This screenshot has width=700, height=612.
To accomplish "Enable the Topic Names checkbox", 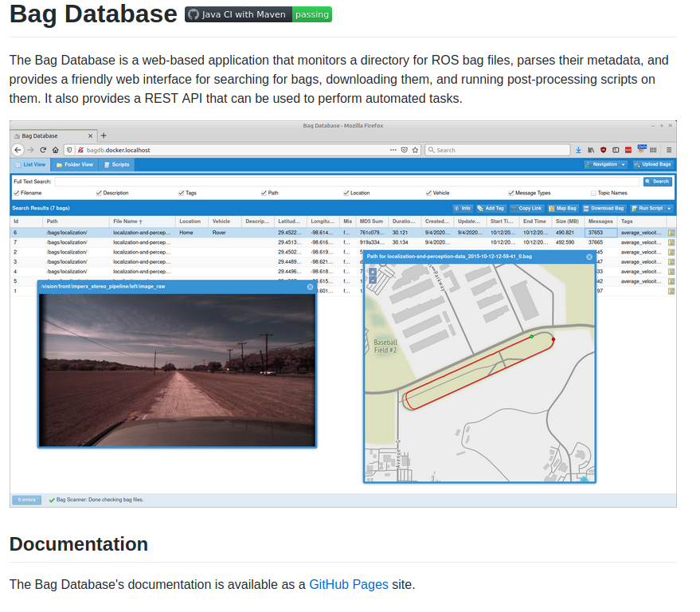I will [593, 193].
